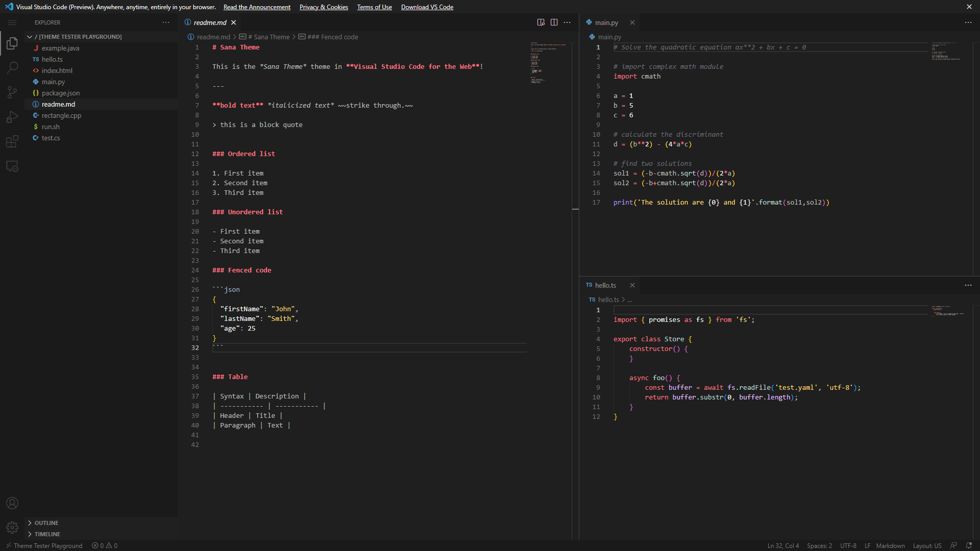
Task: Open hello.ts in the explorer
Action: click(101, 59)
